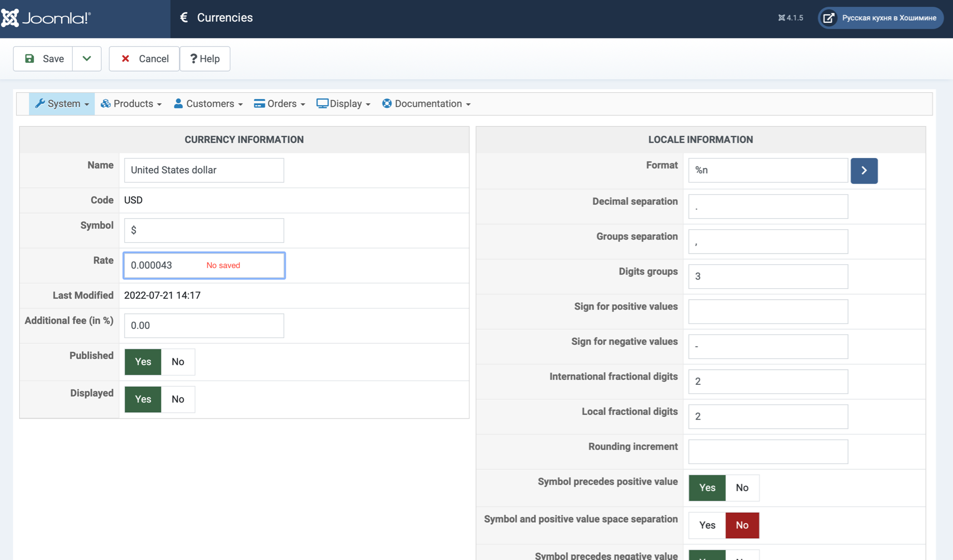953x560 pixels.
Task: Click the Joomla version 4.1.5 indicator
Action: (790, 18)
